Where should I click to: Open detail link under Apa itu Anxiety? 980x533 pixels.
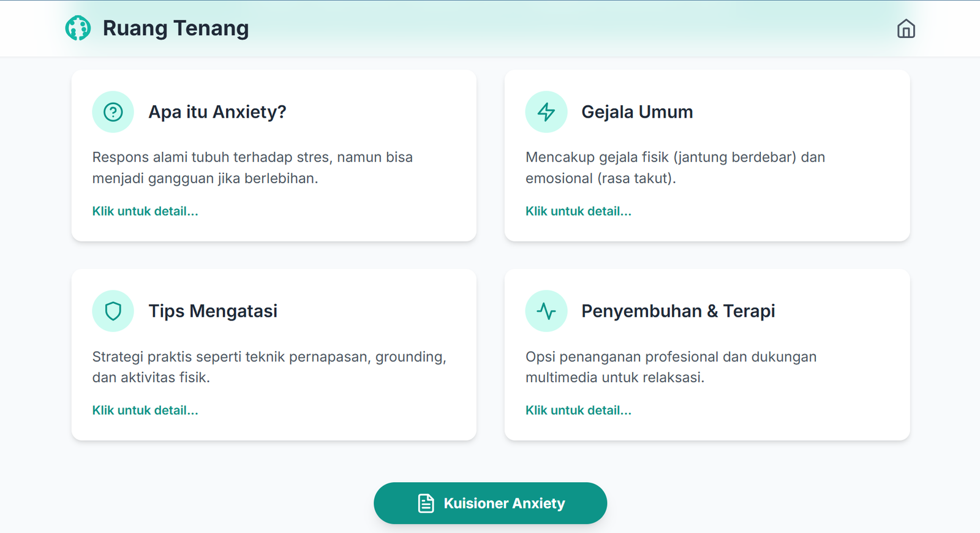point(145,211)
